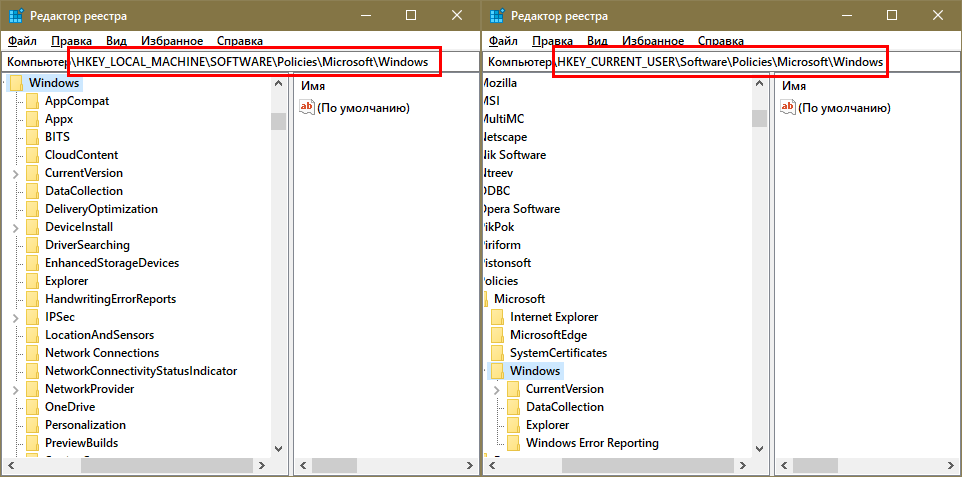Image resolution: width=962 pixels, height=477 pixels.
Task: Expand CurrentVersion key in right window
Action: click(497, 389)
